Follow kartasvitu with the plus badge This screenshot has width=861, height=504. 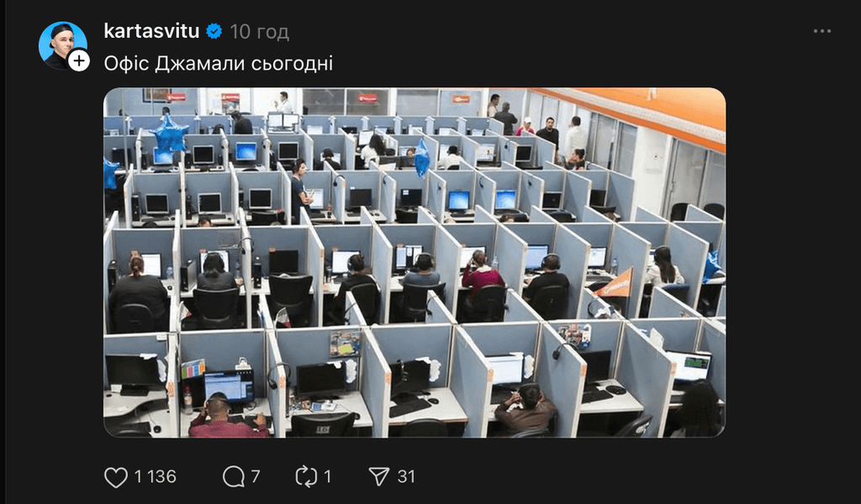coord(79,60)
